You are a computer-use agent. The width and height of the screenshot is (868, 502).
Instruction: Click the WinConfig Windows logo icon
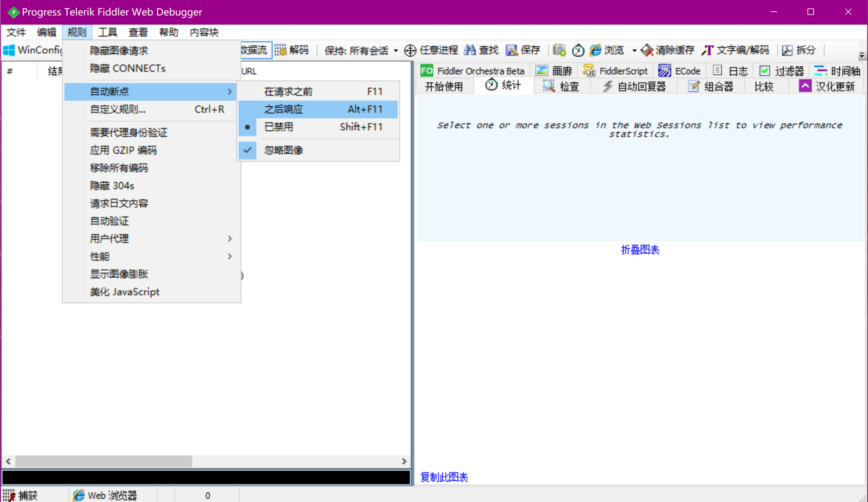click(x=9, y=50)
